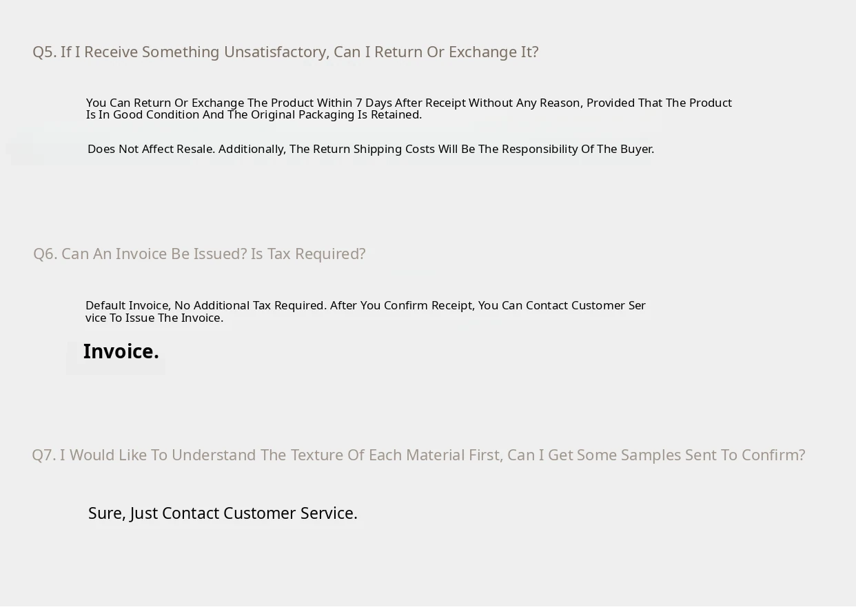Image resolution: width=856 pixels, height=616 pixels.
Task: Click the "Q5." question number label
Action: coord(45,52)
